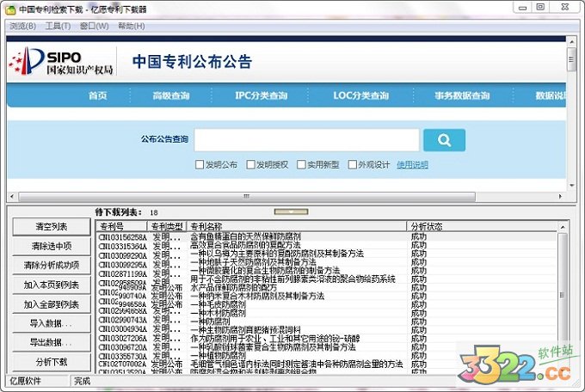Select row CN103355730A
Screen dimensions: 585x392
pyautogui.click(x=327, y=356)
